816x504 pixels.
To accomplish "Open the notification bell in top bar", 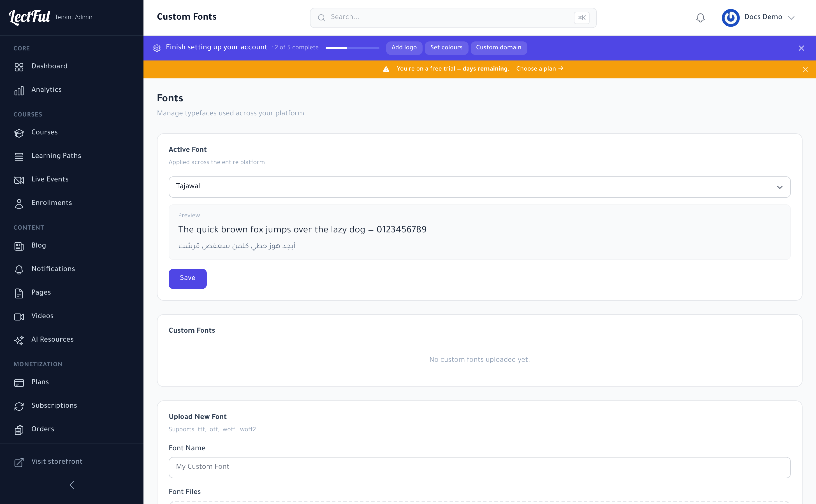I will click(700, 18).
